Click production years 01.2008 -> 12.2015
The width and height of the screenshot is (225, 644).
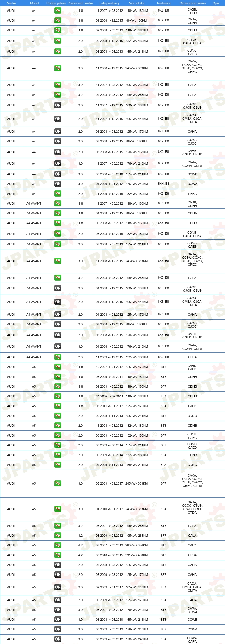pos(109,20)
